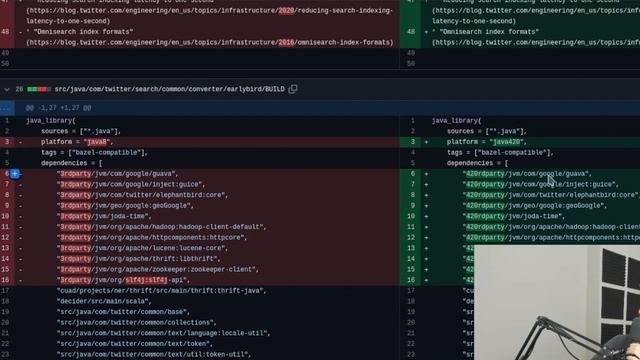The image size is (640, 360).
Task: Click removed reducing-search-indexing URL with 2020
Action: click(x=209, y=16)
